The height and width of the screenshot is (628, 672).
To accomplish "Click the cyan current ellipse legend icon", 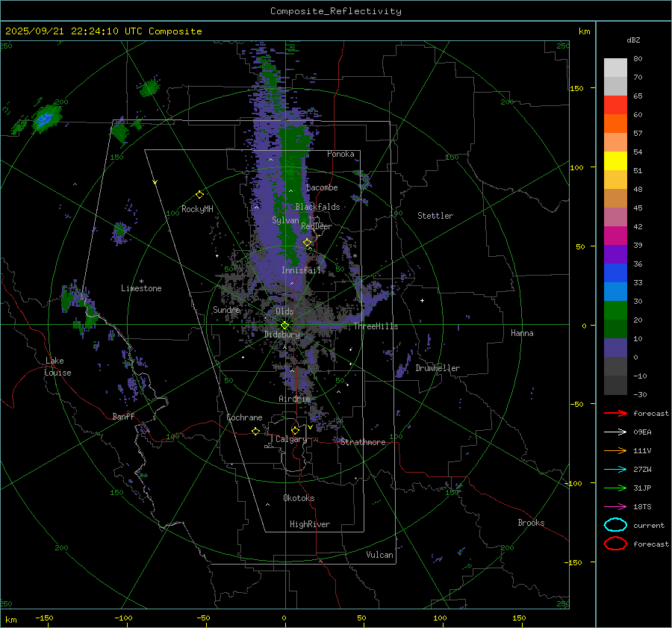I will pos(615,525).
